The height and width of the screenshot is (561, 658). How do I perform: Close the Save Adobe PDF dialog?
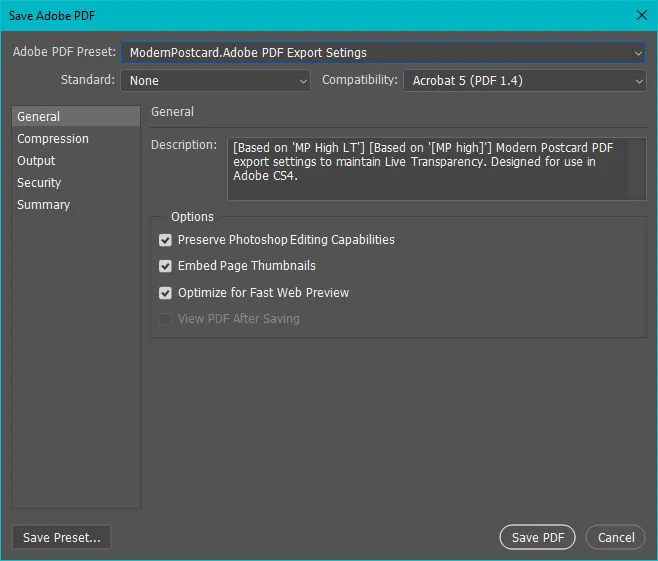[641, 14]
